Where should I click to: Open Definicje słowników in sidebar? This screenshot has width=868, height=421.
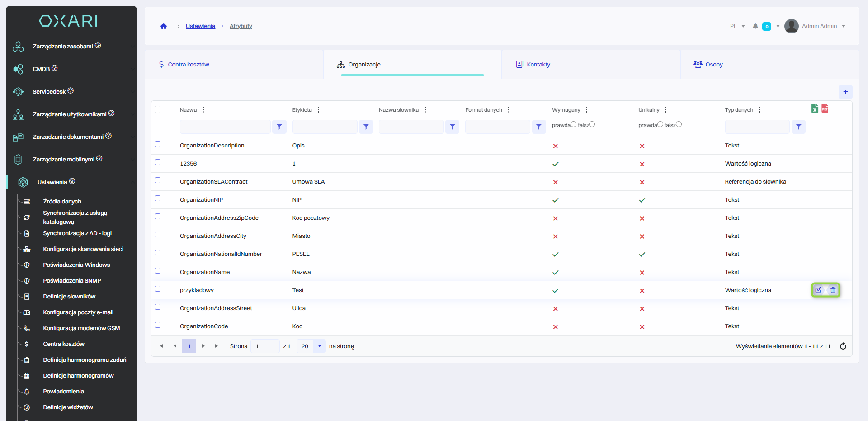pyautogui.click(x=69, y=297)
